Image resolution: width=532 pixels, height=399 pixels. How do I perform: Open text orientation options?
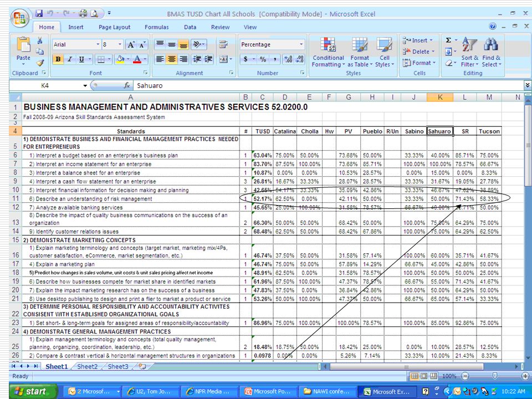click(x=198, y=44)
